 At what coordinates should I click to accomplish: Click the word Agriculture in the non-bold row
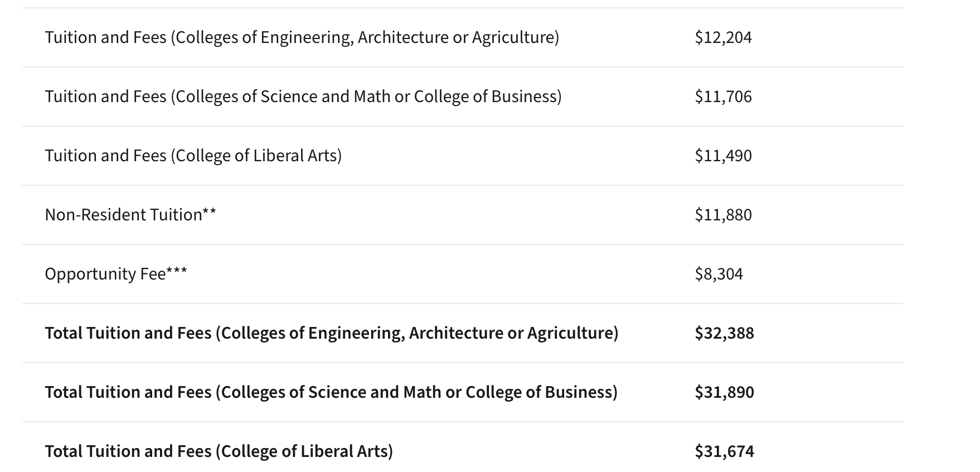(513, 37)
